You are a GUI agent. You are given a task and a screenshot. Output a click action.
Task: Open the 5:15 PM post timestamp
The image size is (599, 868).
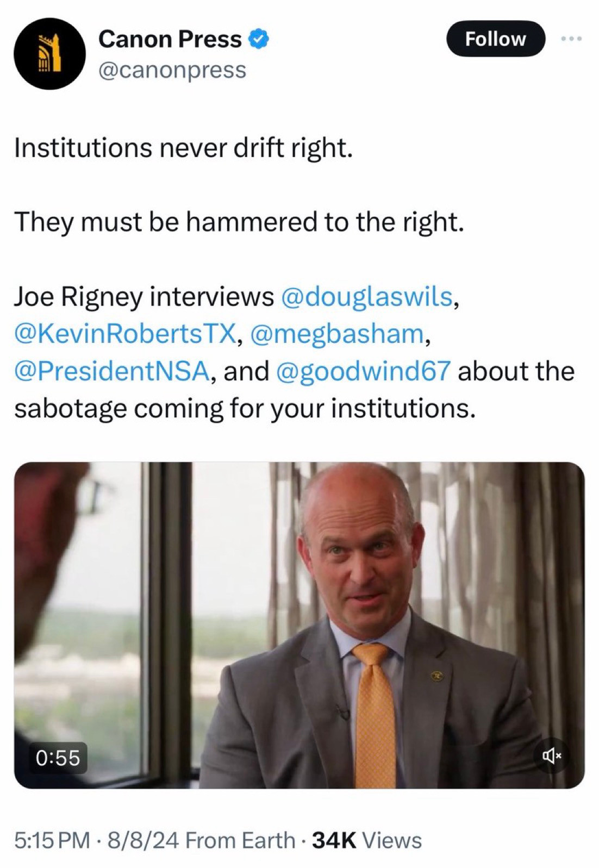tap(52, 840)
